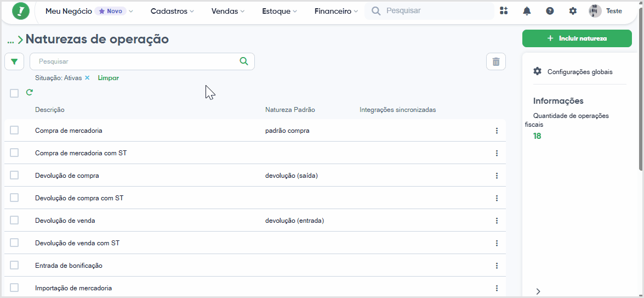Open options menu for Devolução de compra
This screenshot has height=298, width=644.
tap(497, 176)
